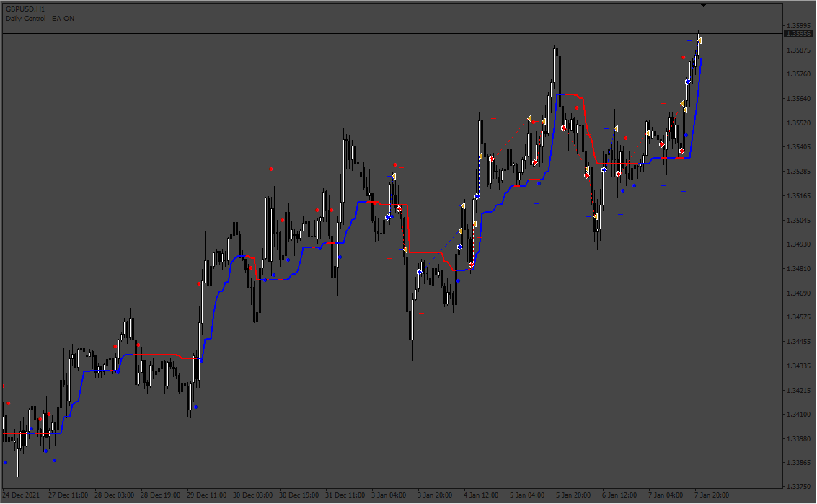Viewport: 817px width, 504px height.
Task: Click price level 1.34575 on the axis
Action: pyautogui.click(x=798, y=317)
